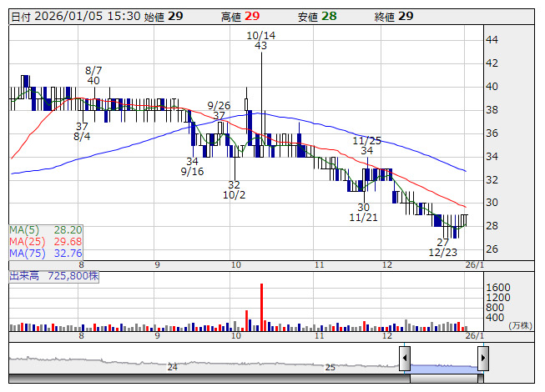Click the 12/23 low annotation of 27

point(443,247)
